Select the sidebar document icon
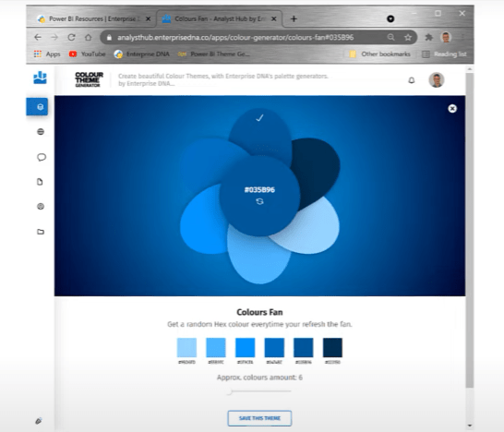The image size is (504, 432). [x=40, y=182]
